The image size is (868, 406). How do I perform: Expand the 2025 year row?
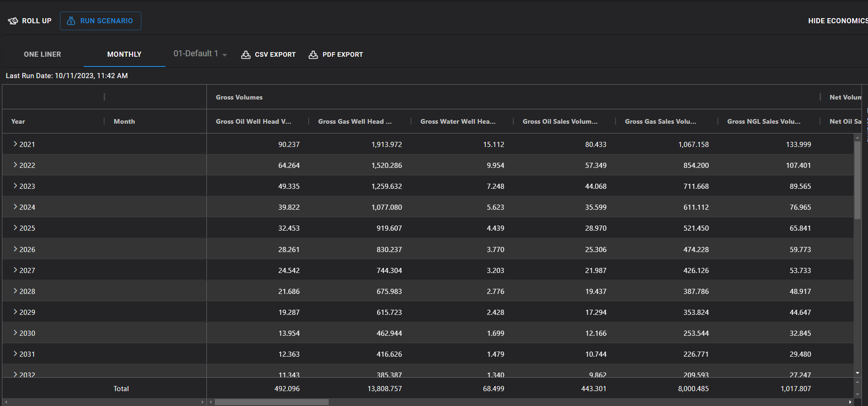15,228
